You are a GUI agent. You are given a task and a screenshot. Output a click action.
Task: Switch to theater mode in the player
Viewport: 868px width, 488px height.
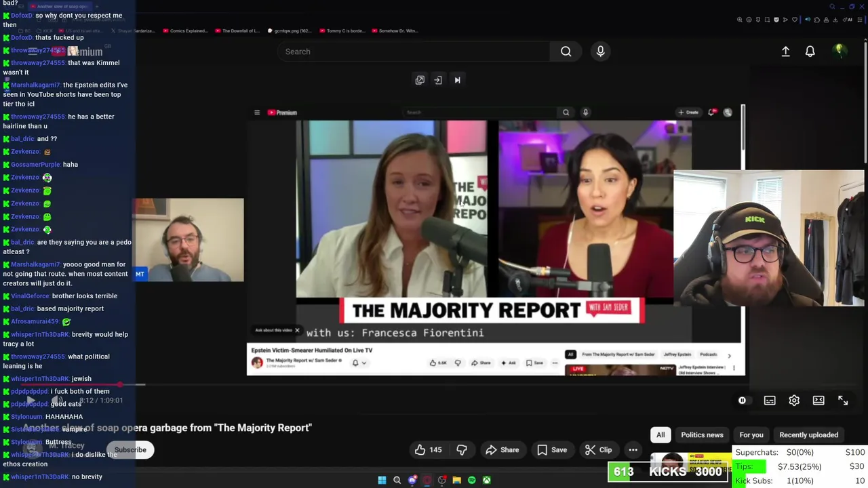818,401
